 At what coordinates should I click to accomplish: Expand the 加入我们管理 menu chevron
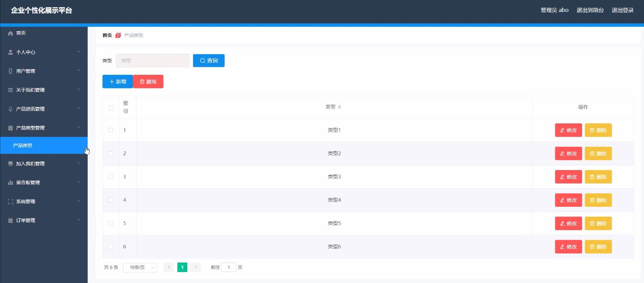coord(79,163)
